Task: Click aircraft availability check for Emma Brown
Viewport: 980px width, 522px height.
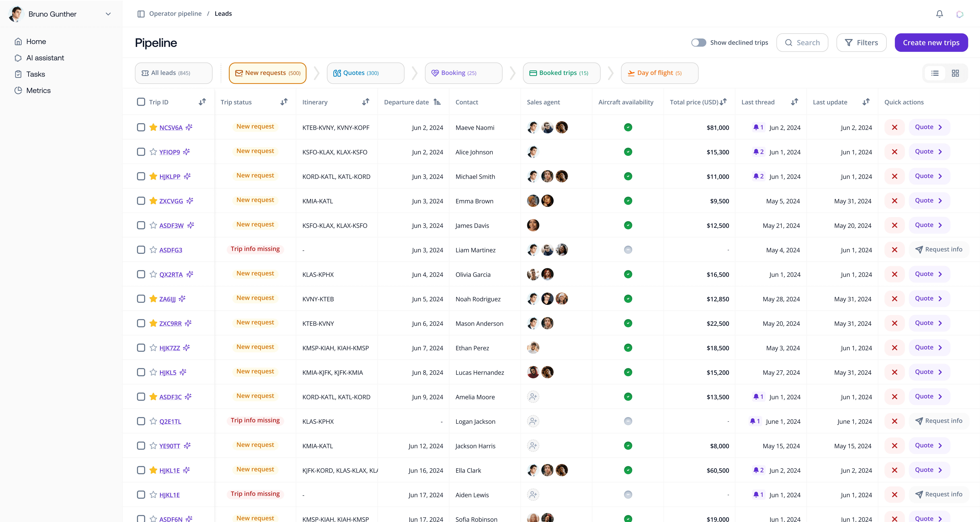Action: pos(628,201)
